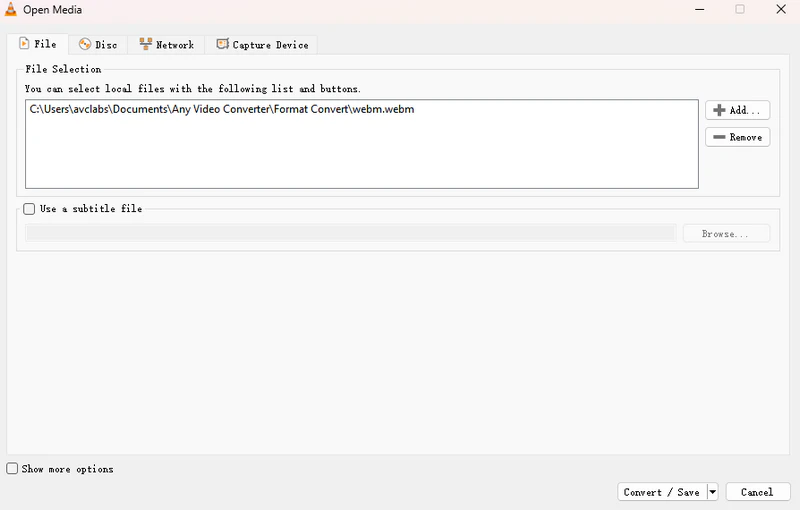This screenshot has height=510, width=800.
Task: Switch to the File tab
Action: tap(38, 44)
